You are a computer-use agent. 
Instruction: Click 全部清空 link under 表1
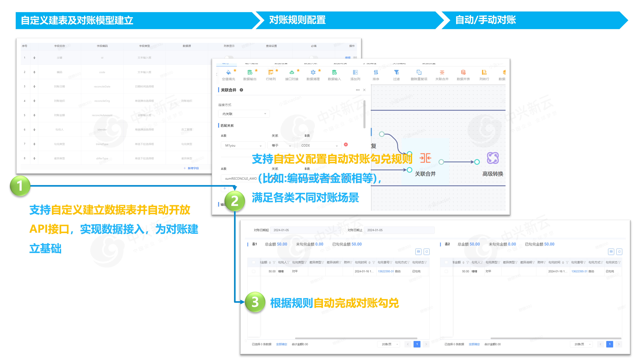click(282, 344)
